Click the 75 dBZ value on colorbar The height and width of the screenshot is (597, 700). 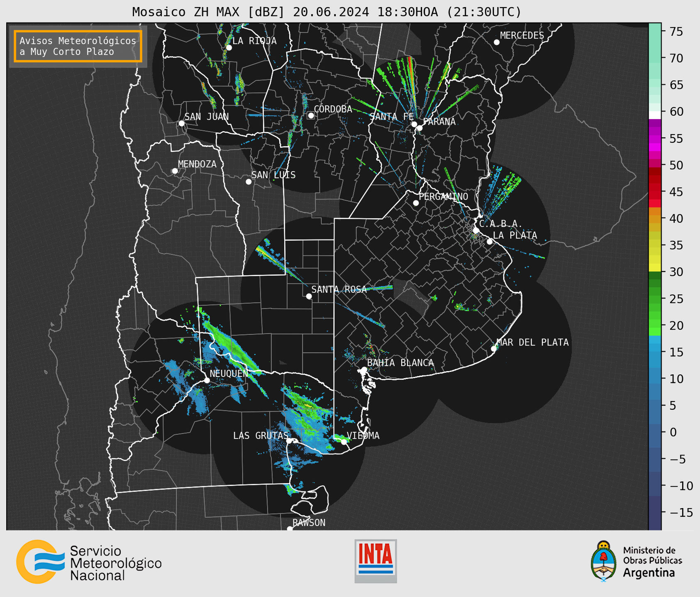point(676,32)
